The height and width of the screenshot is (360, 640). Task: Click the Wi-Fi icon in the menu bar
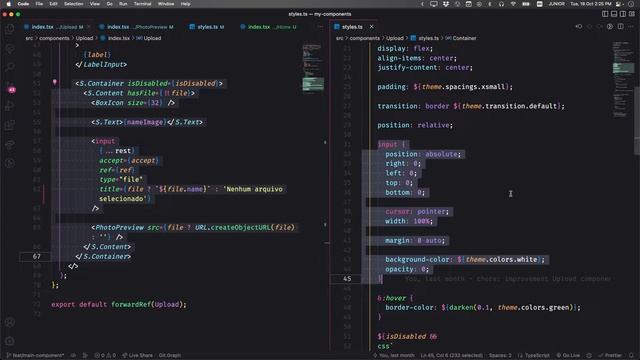tap(513, 4)
